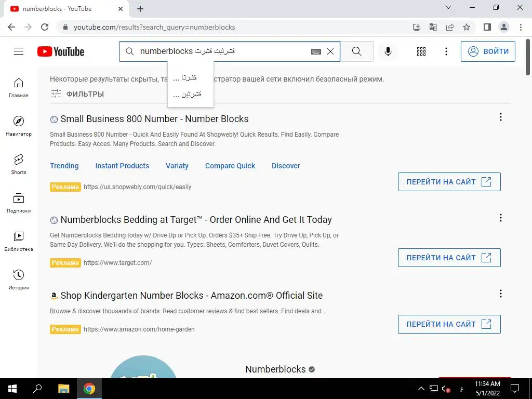
Task: Click the install app icon in address bar
Action: click(x=416, y=27)
